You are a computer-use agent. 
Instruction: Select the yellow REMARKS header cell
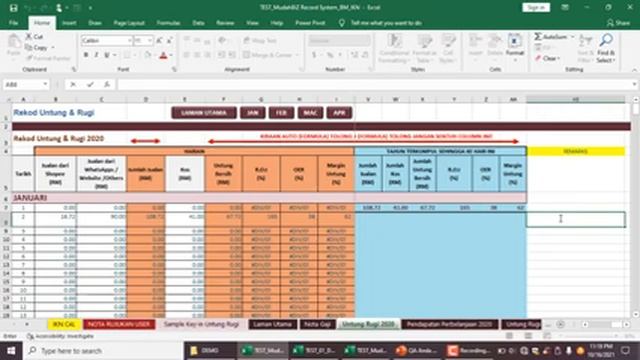coord(576,151)
